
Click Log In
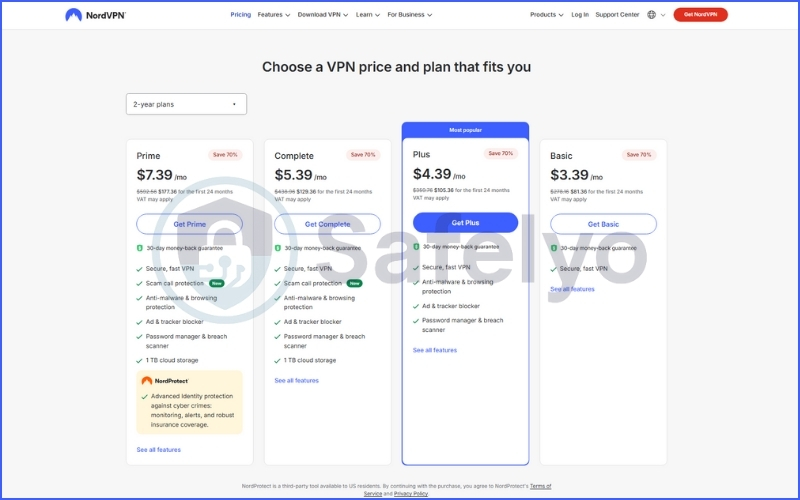(580, 15)
